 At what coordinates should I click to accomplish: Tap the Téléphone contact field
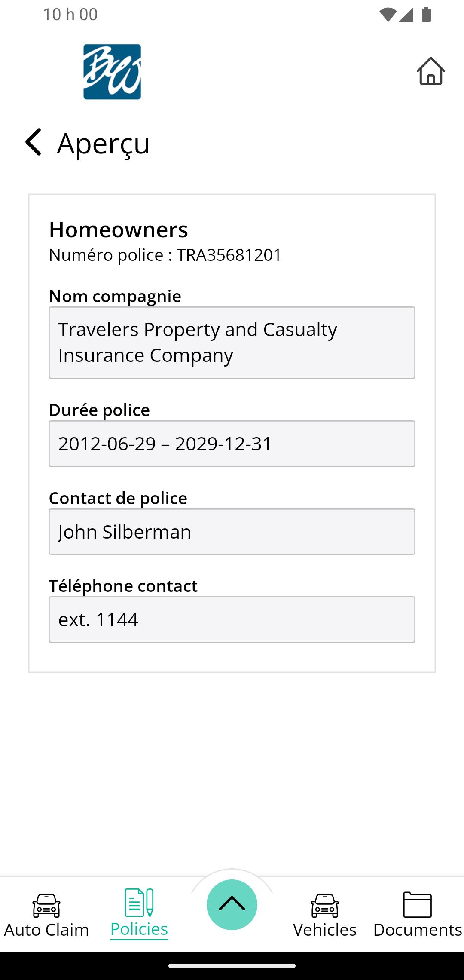click(x=232, y=619)
